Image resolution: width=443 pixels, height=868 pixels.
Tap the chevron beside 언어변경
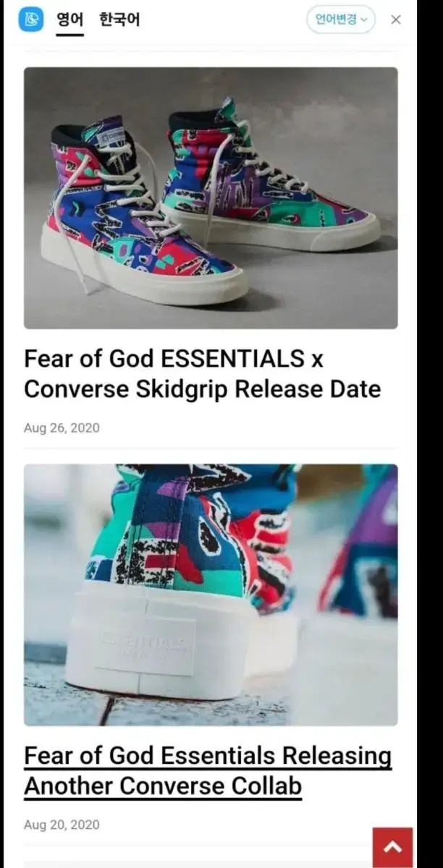(x=364, y=20)
